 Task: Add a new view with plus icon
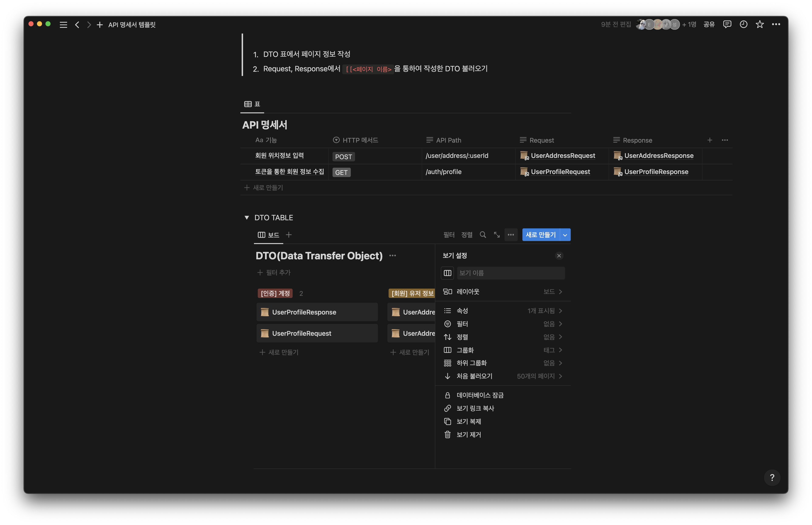click(289, 235)
